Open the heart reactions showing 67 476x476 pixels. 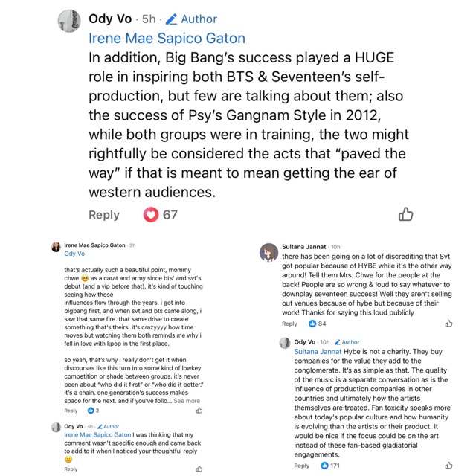pyautogui.click(x=160, y=215)
